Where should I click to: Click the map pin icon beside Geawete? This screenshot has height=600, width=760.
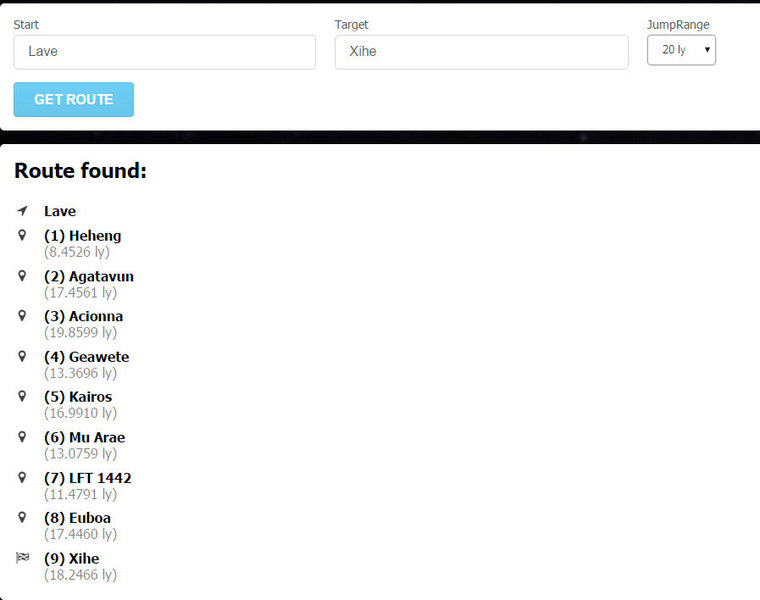(22, 356)
